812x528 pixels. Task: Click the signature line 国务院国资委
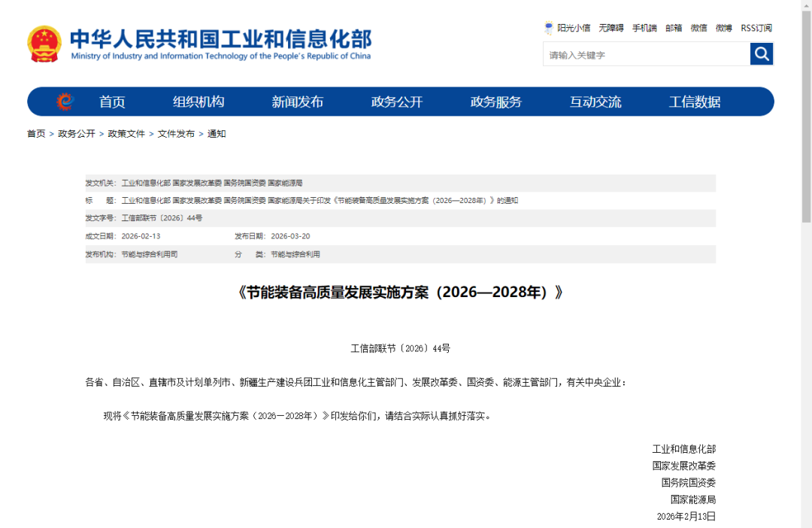pyautogui.click(x=688, y=482)
